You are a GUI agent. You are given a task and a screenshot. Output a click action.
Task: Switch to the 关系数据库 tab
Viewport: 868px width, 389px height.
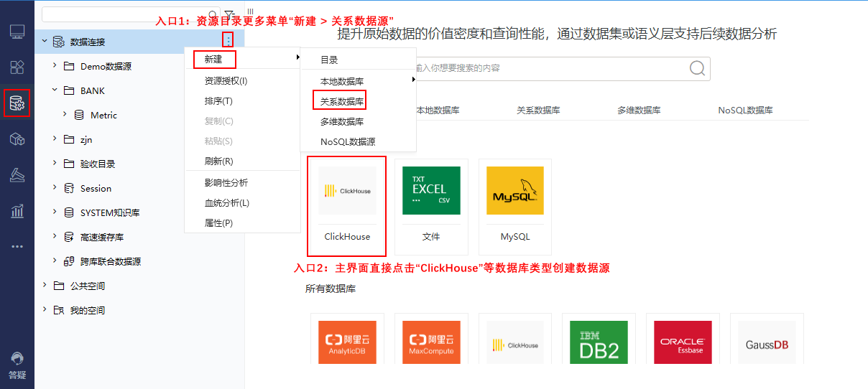pos(538,111)
